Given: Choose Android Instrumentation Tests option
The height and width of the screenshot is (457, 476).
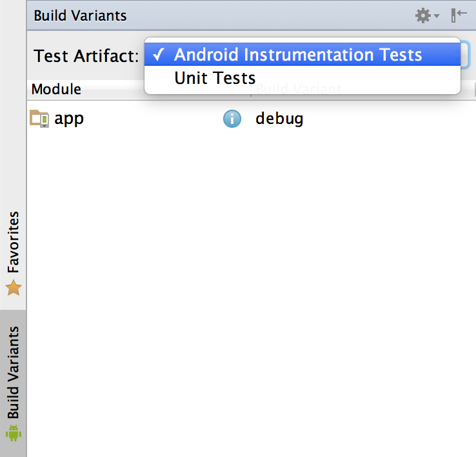Looking at the screenshot, I should (298, 55).
